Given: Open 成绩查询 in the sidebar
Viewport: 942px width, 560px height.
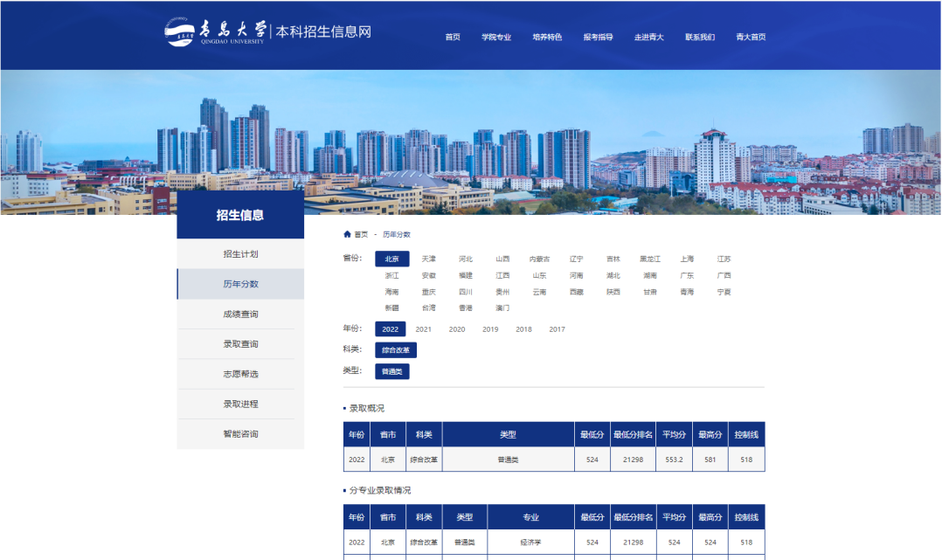Looking at the screenshot, I should click(239, 314).
